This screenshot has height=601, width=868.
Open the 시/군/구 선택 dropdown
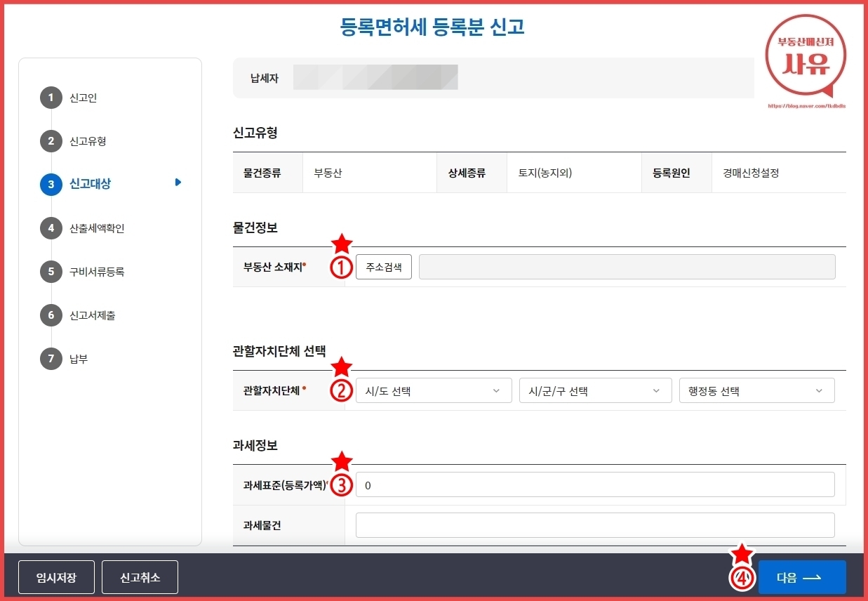tap(595, 390)
